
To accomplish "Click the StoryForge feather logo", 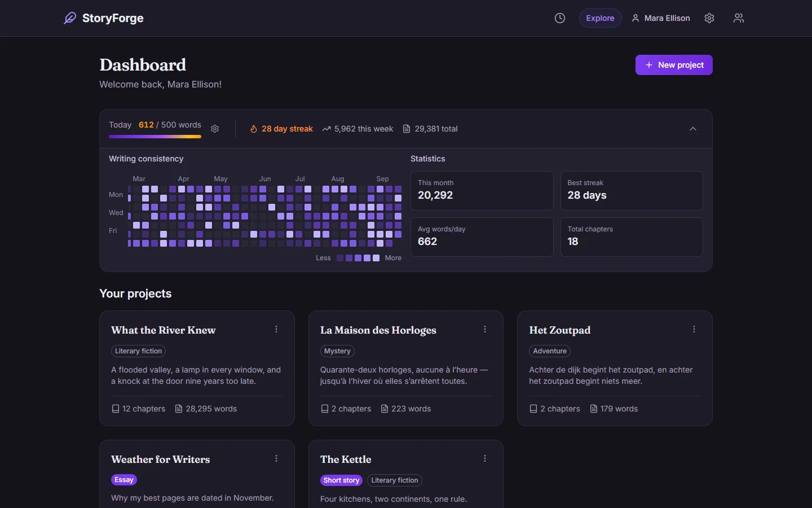I will [70, 18].
